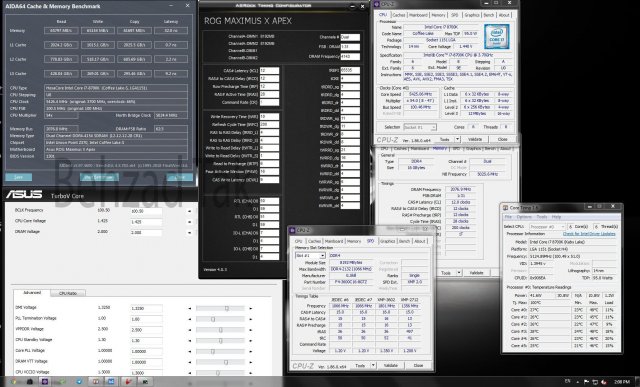The width and height of the screenshot is (640, 387).
Task: Decrease DMI Voltage with left arrow
Action: [190, 309]
